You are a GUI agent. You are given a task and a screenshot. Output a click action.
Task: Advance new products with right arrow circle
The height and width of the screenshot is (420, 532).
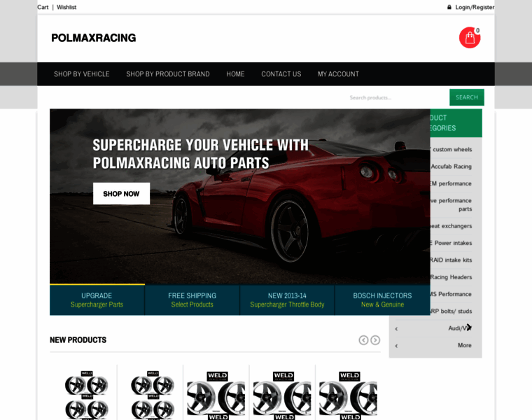(375, 340)
